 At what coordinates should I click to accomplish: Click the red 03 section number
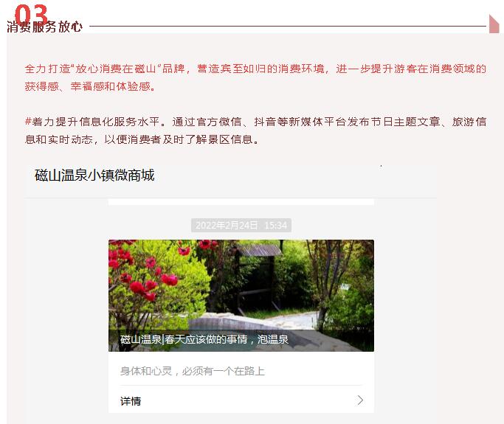31,13
